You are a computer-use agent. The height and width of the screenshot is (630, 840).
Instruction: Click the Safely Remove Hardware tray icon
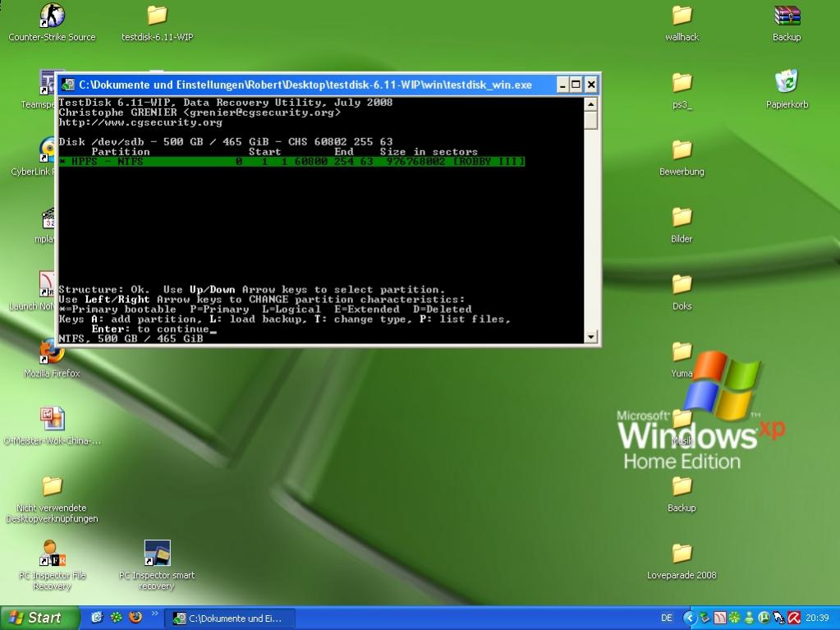pos(705,618)
